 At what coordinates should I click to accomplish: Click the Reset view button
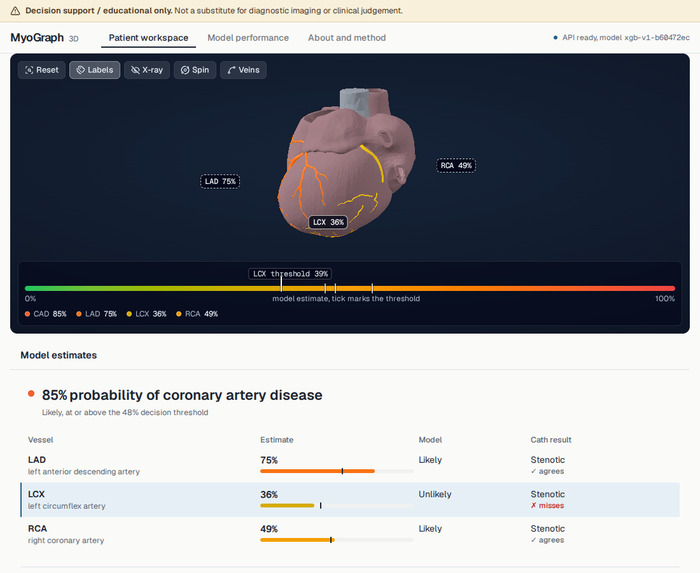(42, 70)
